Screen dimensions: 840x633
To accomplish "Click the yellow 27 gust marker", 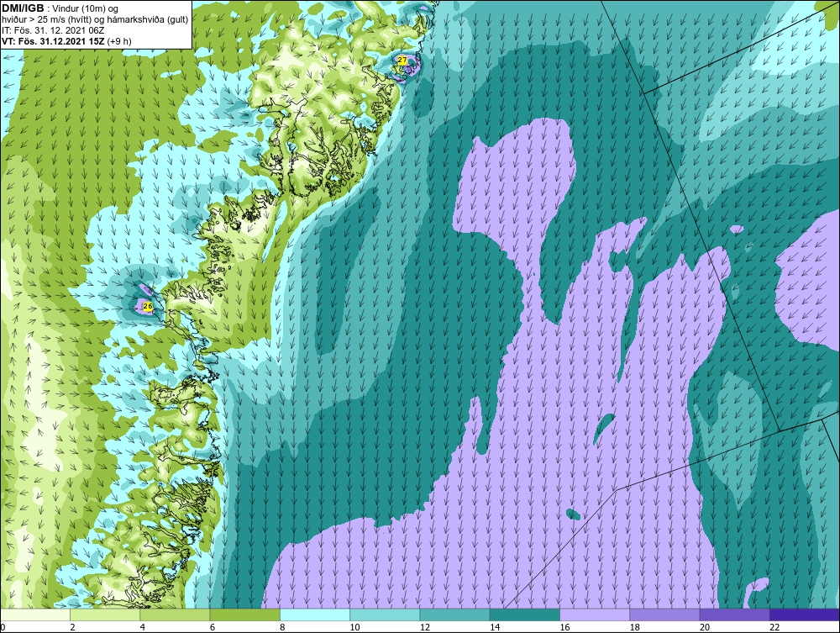I will [402, 61].
